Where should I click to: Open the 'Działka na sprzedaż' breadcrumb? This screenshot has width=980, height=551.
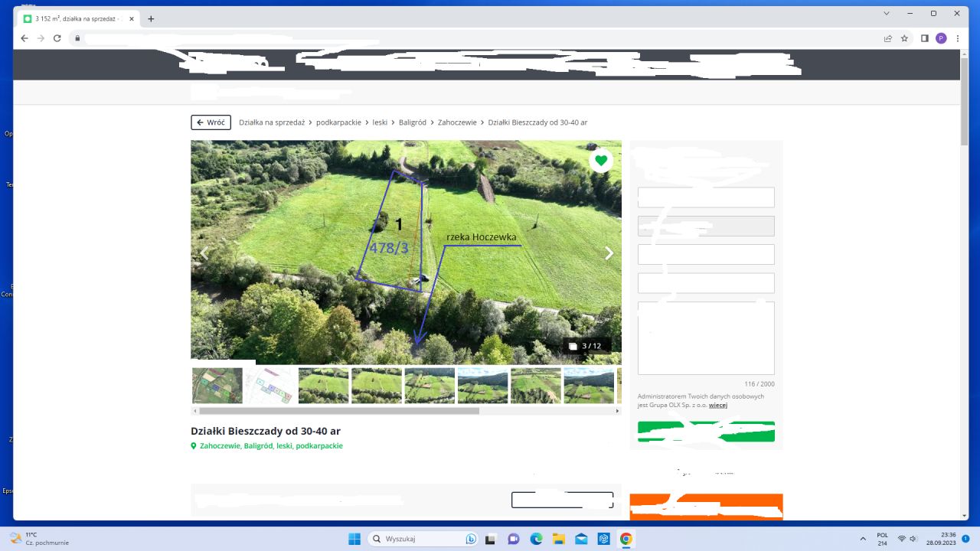click(x=272, y=122)
